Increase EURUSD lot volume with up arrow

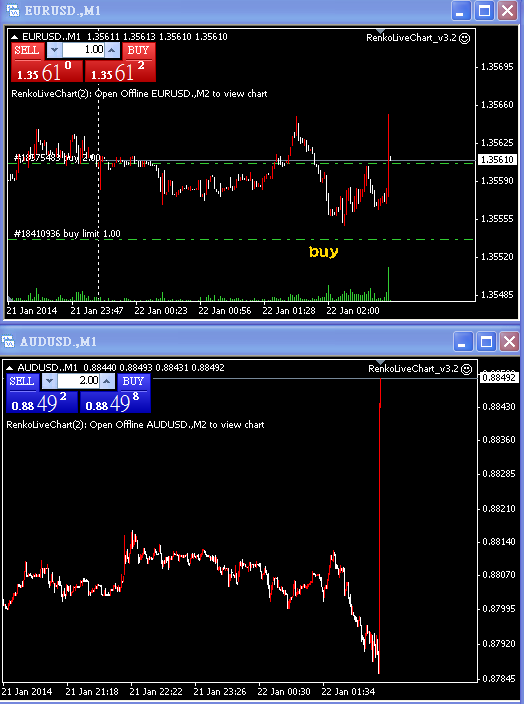point(112,50)
